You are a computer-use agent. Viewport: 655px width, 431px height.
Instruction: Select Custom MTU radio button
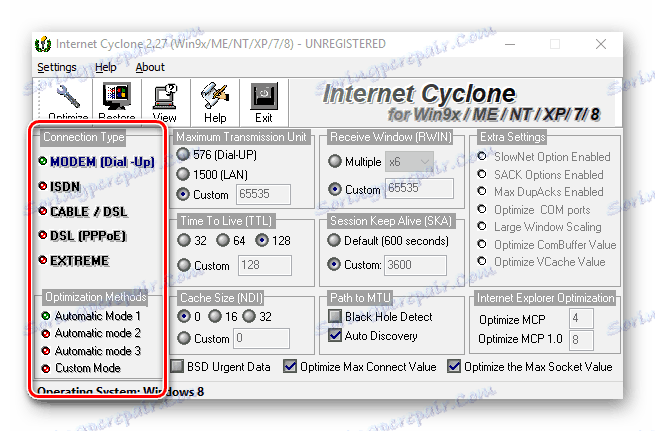(x=183, y=194)
